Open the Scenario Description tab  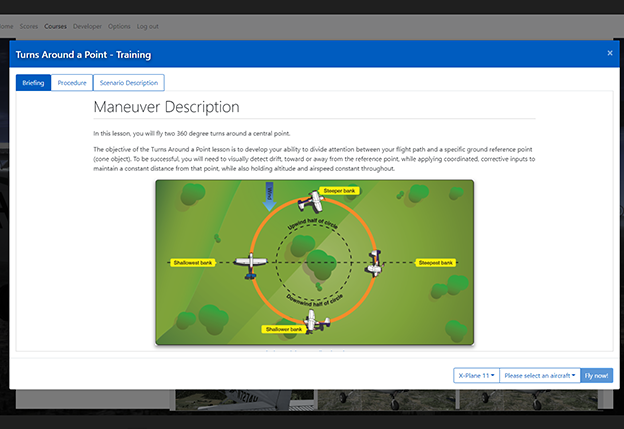(x=129, y=83)
